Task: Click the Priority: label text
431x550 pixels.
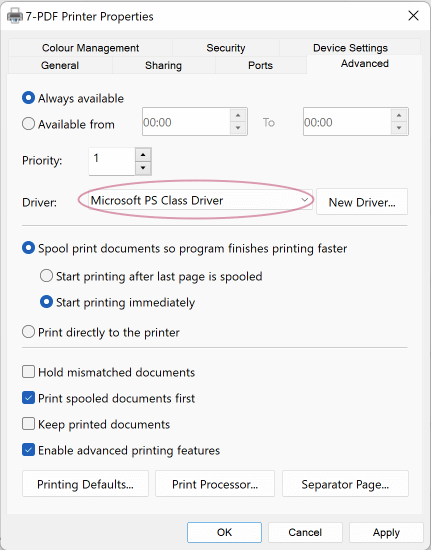Action: click(x=42, y=161)
